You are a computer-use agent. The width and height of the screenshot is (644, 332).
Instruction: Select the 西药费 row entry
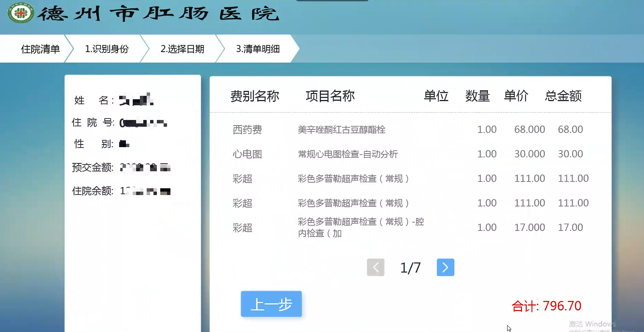pyautogui.click(x=247, y=130)
